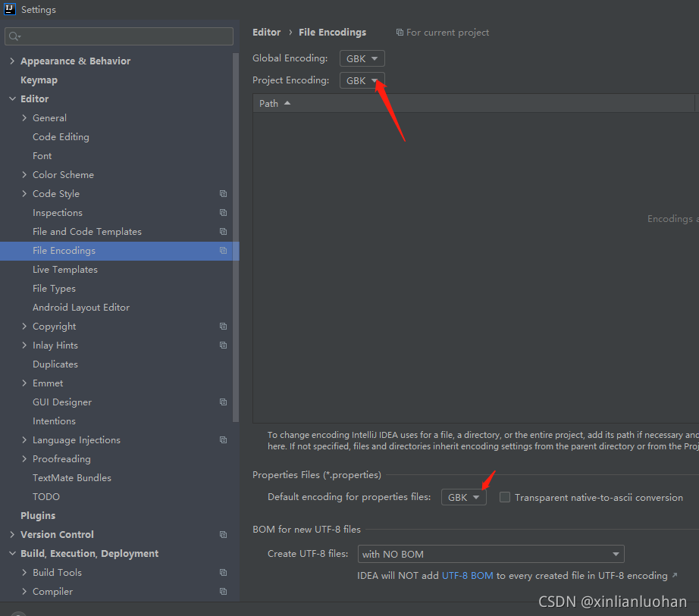Click the UTF-8 BOM hyperlink

[x=468, y=575]
